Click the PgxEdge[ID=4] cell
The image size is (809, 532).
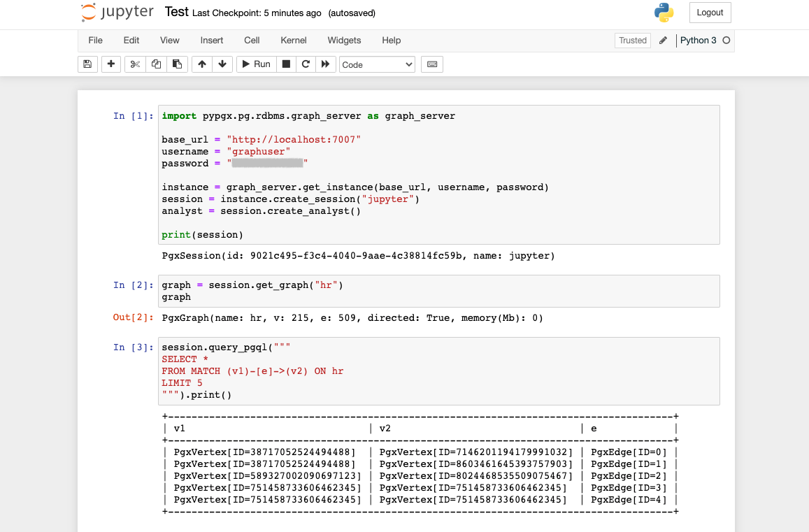[629, 499]
